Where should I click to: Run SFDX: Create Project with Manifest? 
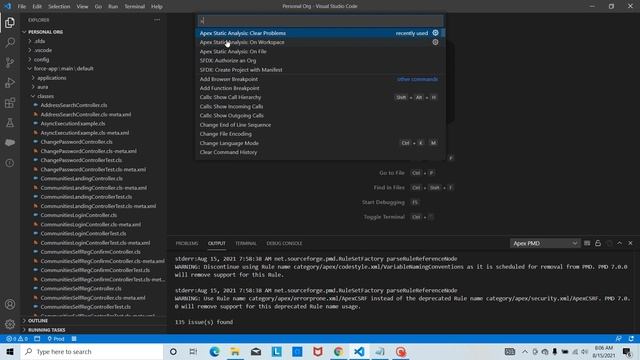320,70
